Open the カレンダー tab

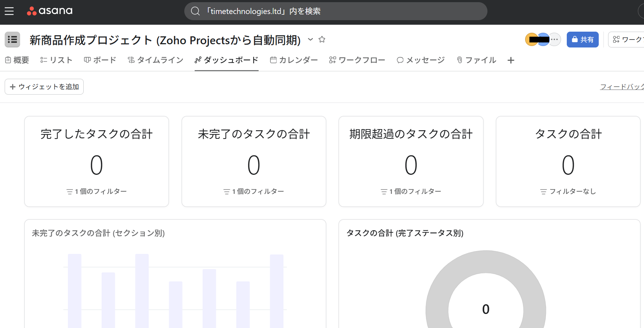coord(294,60)
